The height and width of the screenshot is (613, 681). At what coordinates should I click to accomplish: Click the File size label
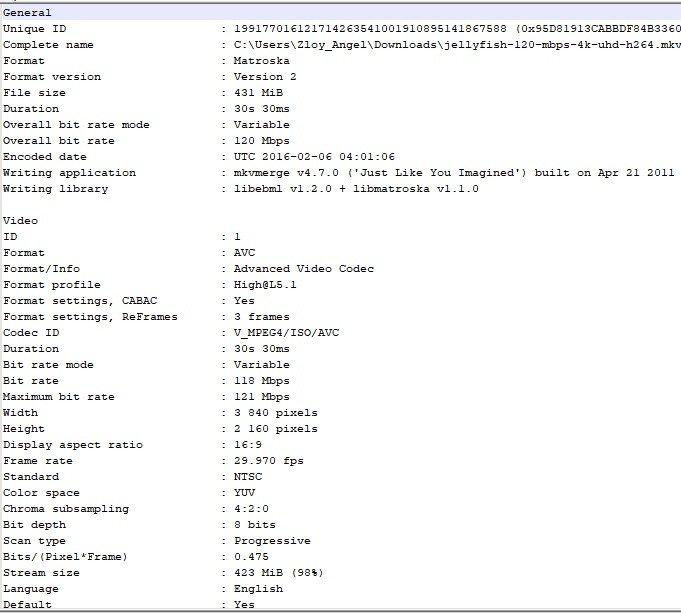coord(34,93)
